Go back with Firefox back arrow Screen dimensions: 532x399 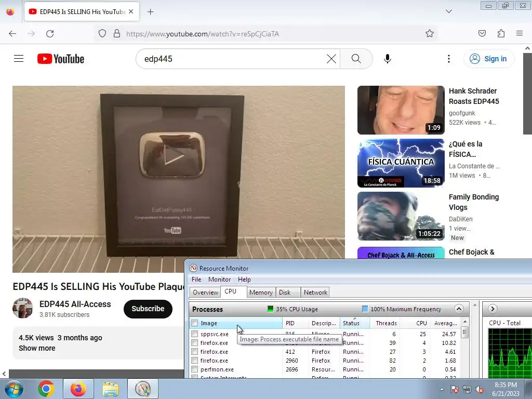pos(12,34)
